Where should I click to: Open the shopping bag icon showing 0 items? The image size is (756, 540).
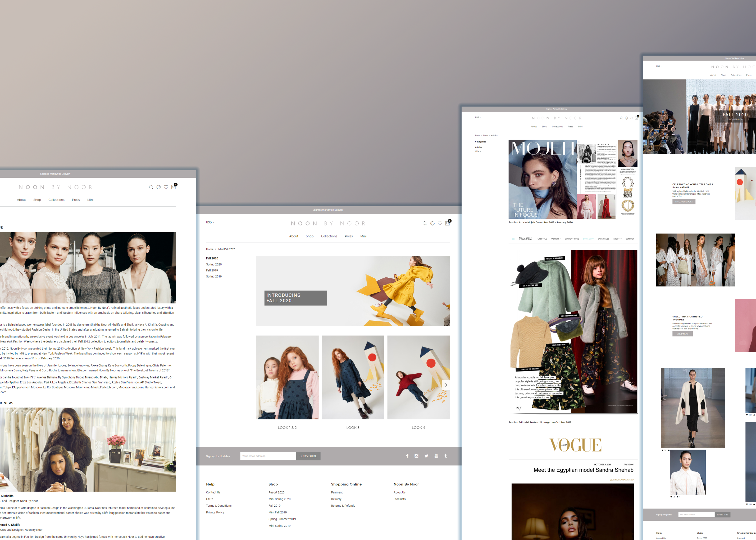click(447, 223)
